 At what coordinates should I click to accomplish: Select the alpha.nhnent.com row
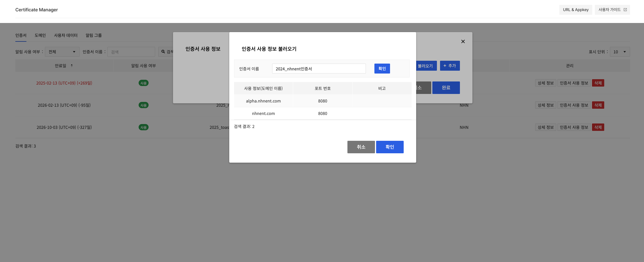(263, 101)
